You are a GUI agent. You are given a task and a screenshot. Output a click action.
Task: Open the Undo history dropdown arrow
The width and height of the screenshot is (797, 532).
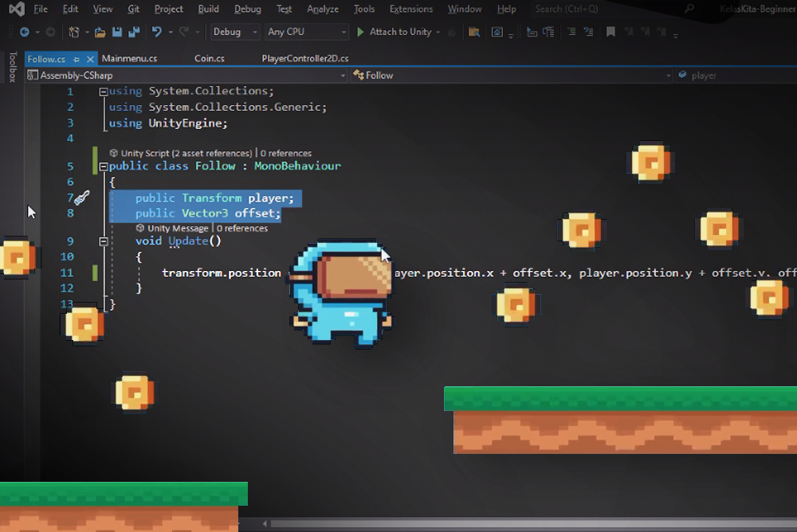click(x=171, y=33)
